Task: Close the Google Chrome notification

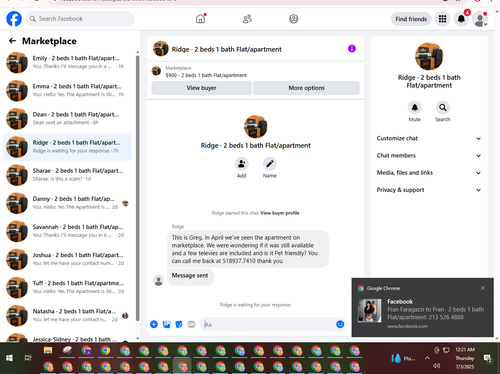Action: [x=483, y=288]
